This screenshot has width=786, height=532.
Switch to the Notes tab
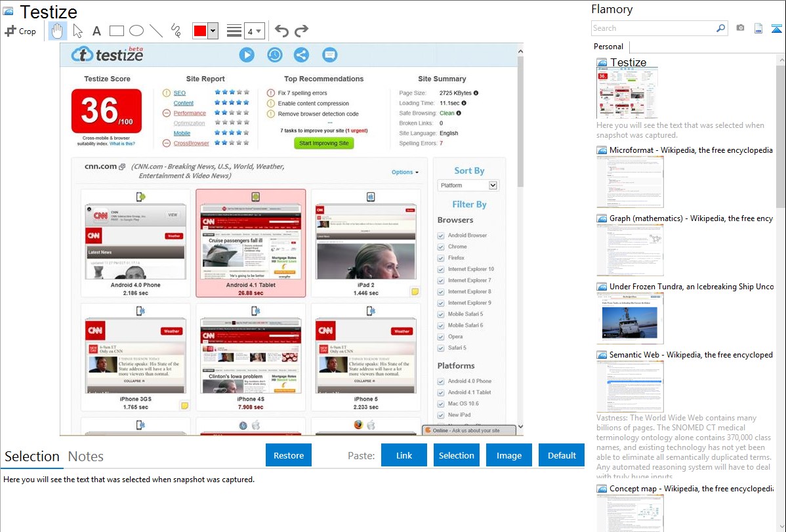tap(86, 457)
